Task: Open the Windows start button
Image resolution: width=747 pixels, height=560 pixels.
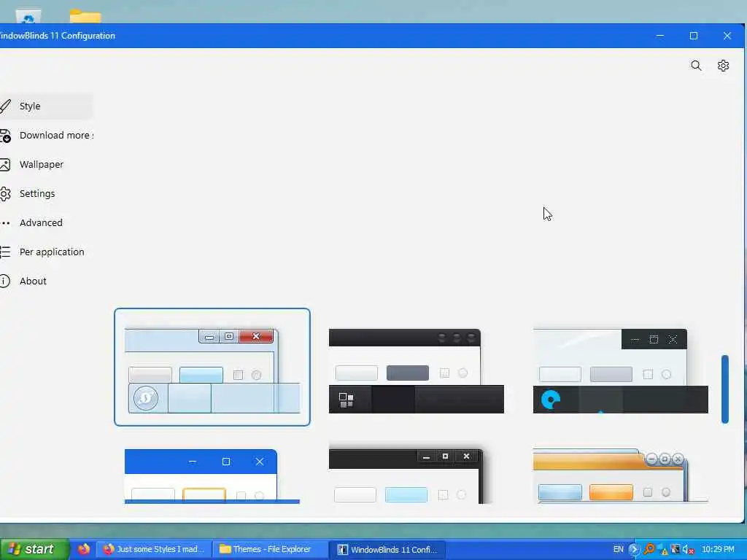Action: click(34, 550)
